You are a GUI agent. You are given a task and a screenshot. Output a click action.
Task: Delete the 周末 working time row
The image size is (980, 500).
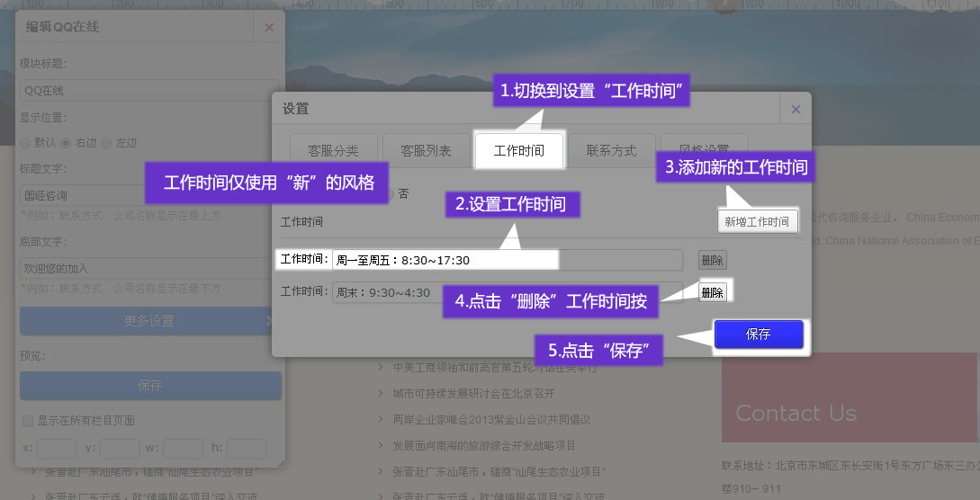click(x=712, y=292)
